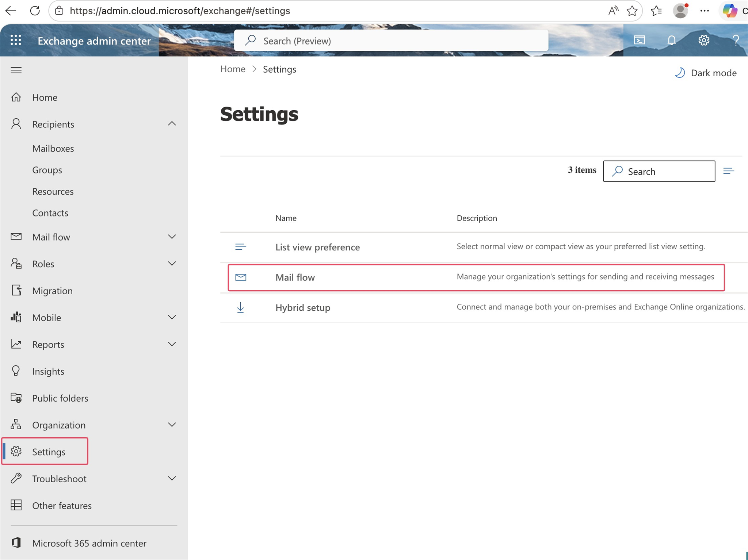Click the list view options filter icon
748x560 pixels.
click(728, 171)
